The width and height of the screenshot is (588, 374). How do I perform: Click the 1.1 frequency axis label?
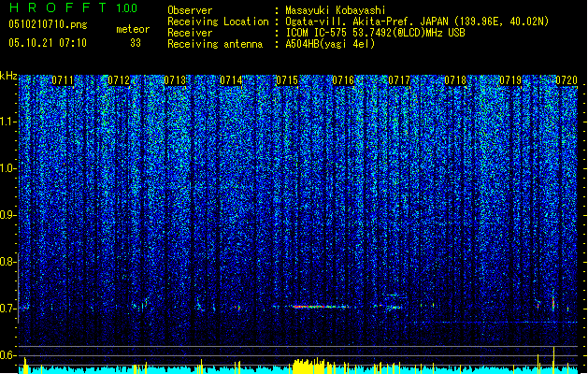pos(8,122)
